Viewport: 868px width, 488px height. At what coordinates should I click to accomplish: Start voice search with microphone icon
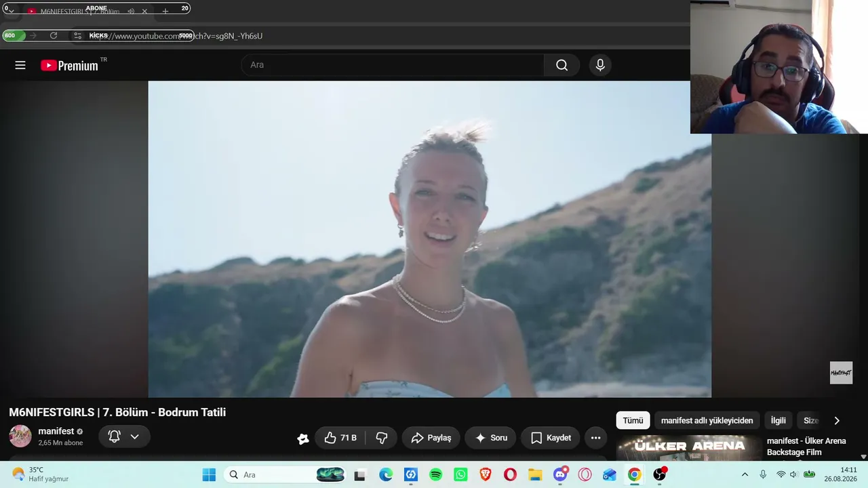click(600, 65)
